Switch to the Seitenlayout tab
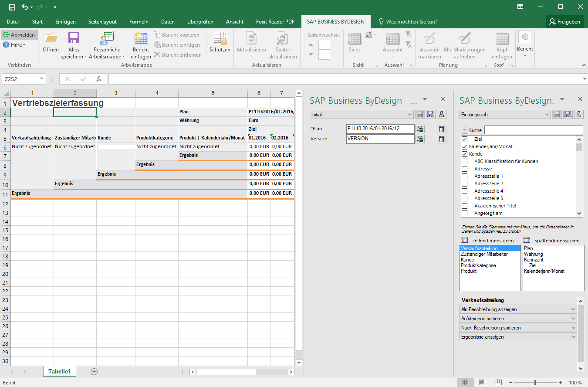 point(102,22)
